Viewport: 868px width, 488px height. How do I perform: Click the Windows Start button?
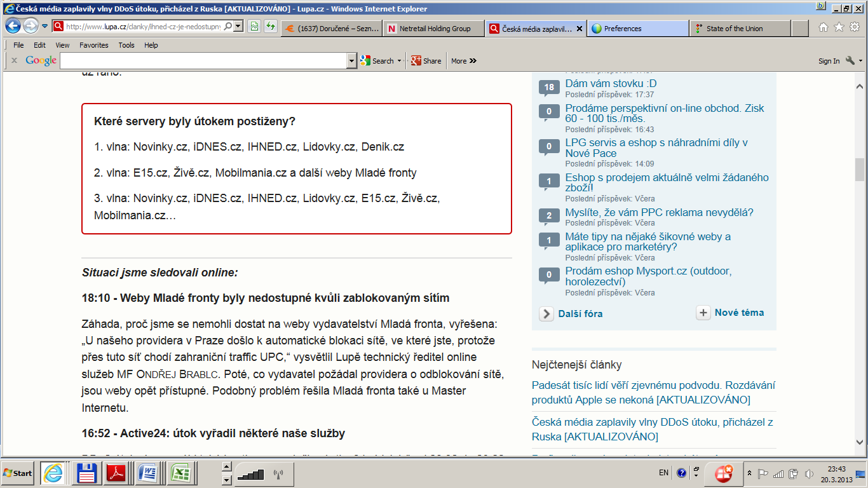pyautogui.click(x=17, y=473)
